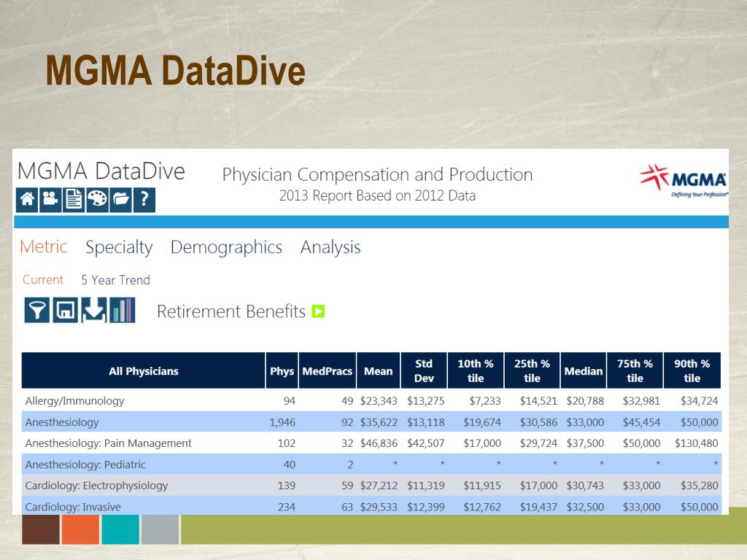Click green arrow next to Retirement Benefits
Viewport: 747px width, 560px height.
318,311
